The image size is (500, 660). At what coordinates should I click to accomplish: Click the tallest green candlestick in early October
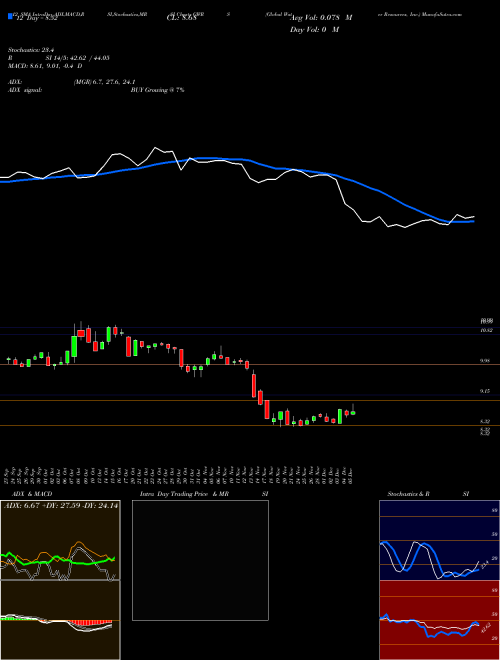[74, 345]
